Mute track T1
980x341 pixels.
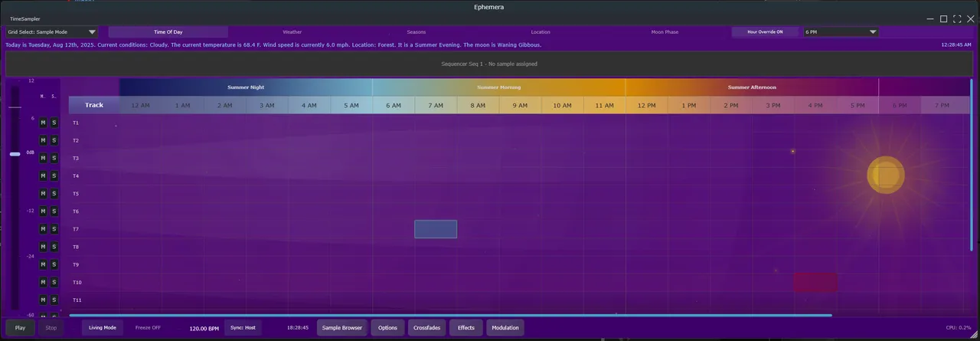click(43, 123)
